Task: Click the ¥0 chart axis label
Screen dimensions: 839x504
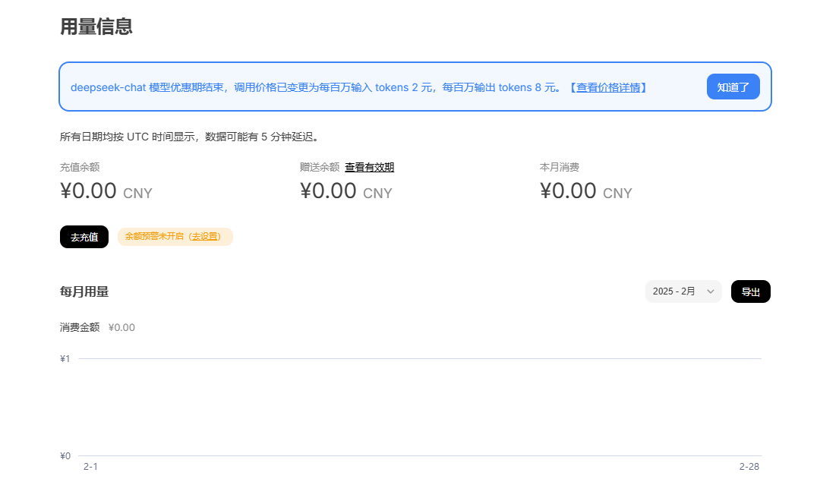Action: coord(65,455)
